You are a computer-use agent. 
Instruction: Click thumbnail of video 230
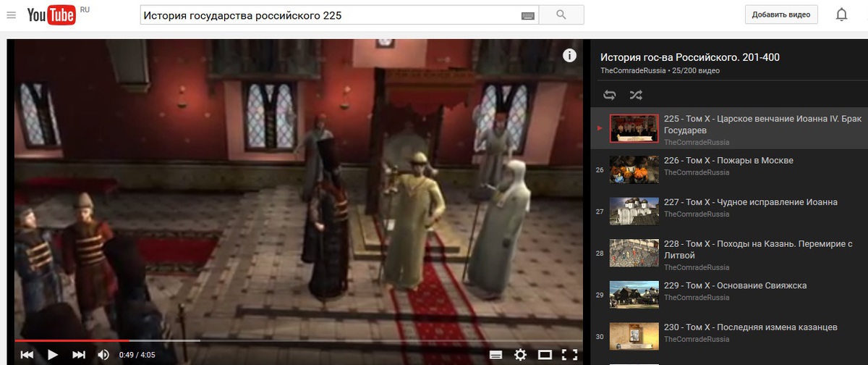tap(634, 337)
